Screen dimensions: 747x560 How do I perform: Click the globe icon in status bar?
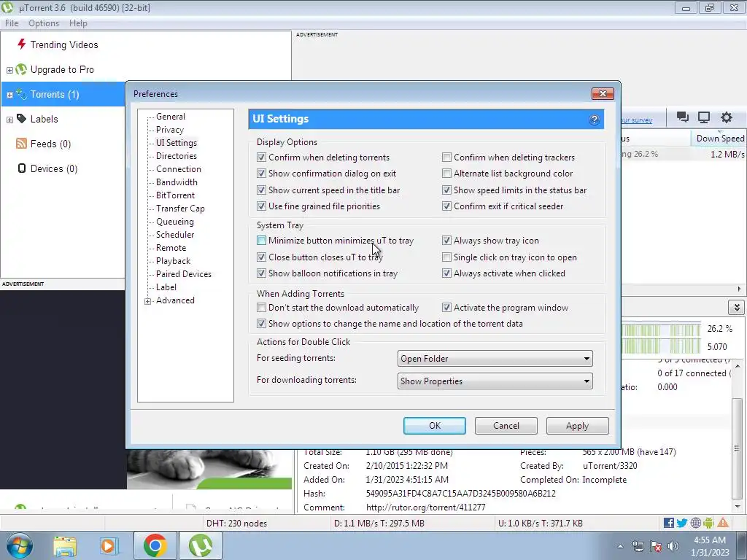pyautogui.click(x=695, y=523)
